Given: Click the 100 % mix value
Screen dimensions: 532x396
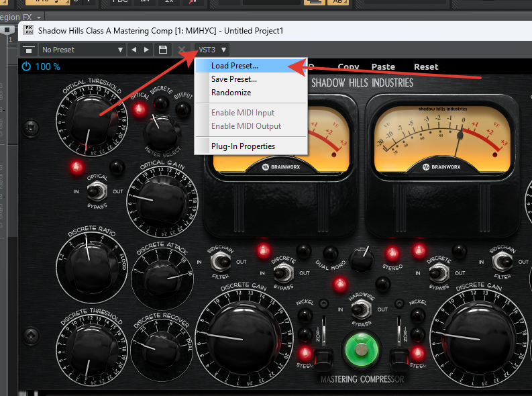Looking at the screenshot, I should pos(48,66).
